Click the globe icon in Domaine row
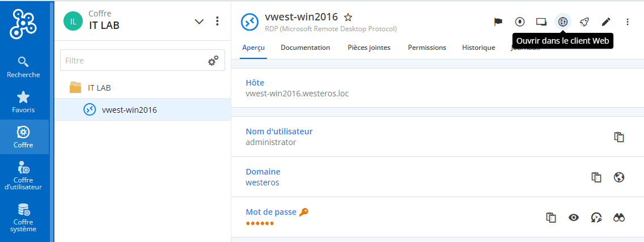644x242 pixels. click(619, 177)
